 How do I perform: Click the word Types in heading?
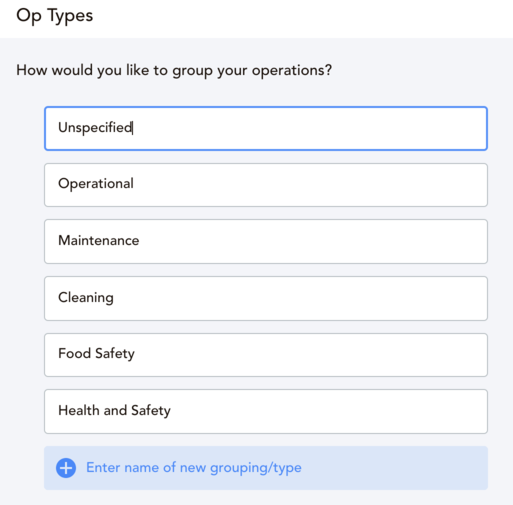coord(70,17)
